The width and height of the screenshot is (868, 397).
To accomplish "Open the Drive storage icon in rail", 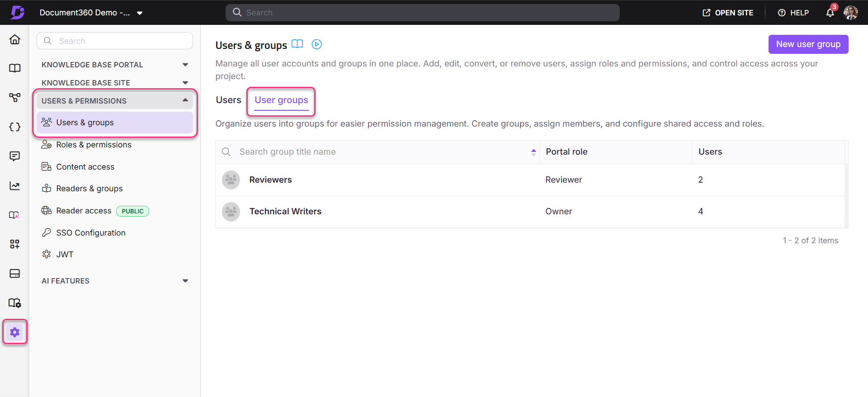I will 15,274.
